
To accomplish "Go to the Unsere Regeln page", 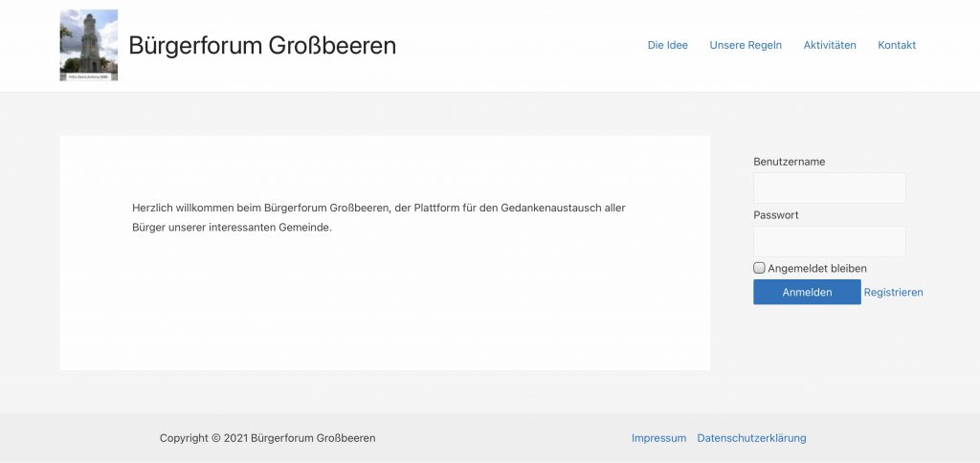I will (746, 45).
